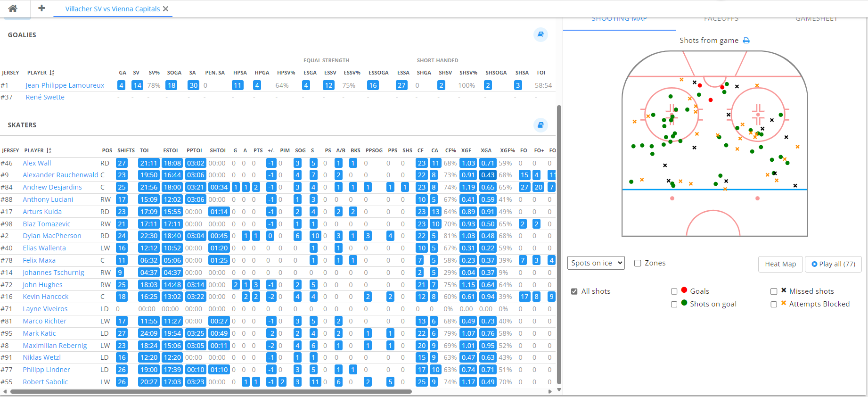The height and width of the screenshot is (397, 868).
Task: Uncheck the All shots checkbox
Action: click(x=574, y=291)
